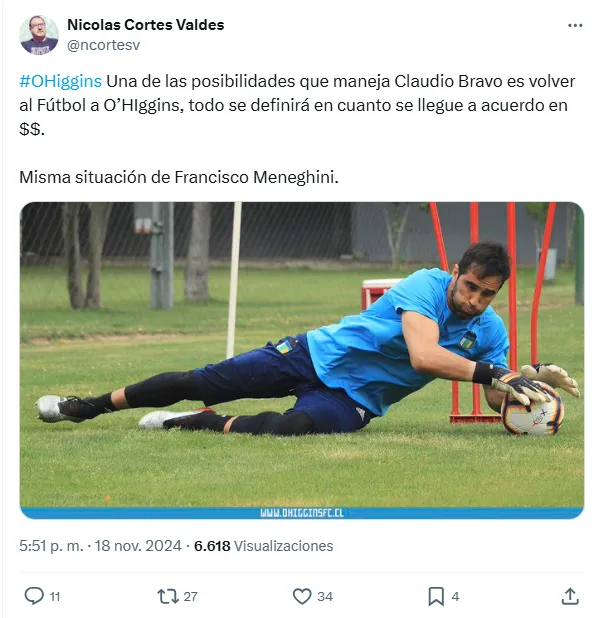View the 6.618 Visualizaciones count
Screen dimensions: 598x618
click(263, 546)
